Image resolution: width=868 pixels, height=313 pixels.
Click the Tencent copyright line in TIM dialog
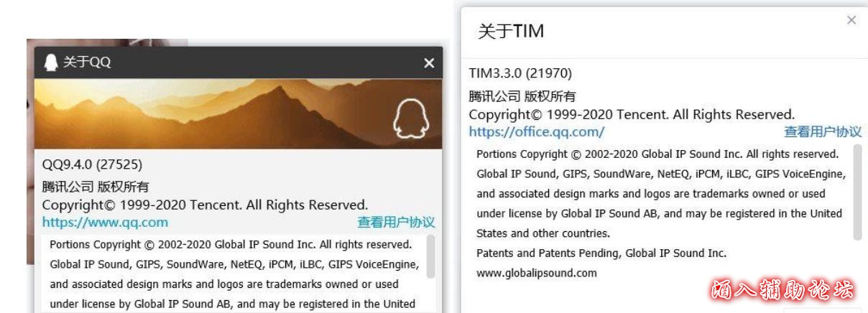tap(632, 114)
